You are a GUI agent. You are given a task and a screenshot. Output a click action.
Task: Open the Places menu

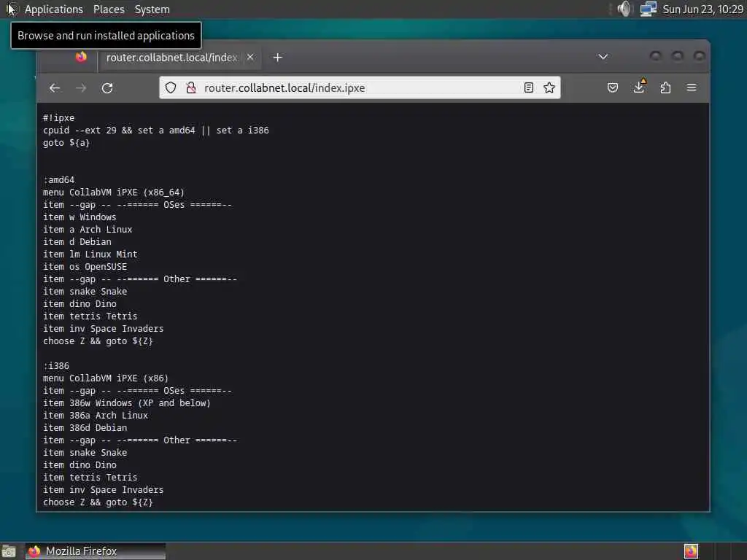click(109, 9)
